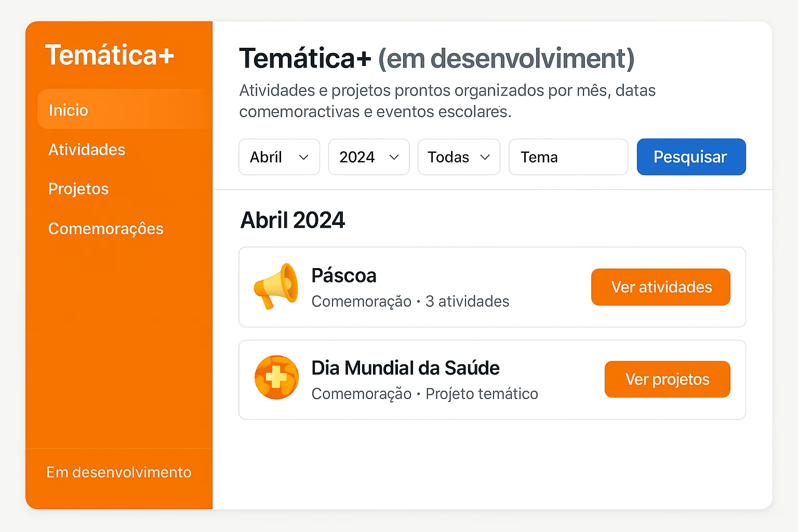
Task: Go to Inicio in the sidebar
Action: click(69, 110)
